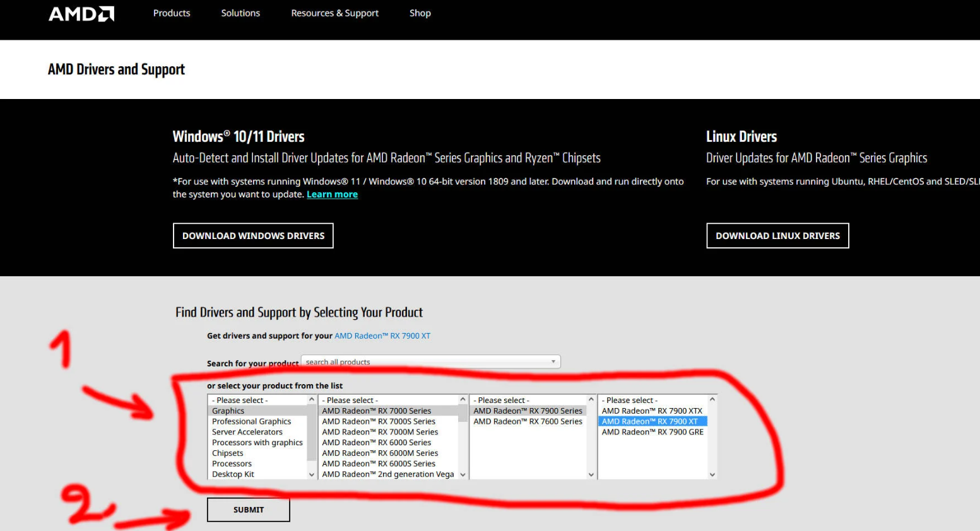980x531 pixels.
Task: Select AMD Radeon RX 7000M Series
Action: point(389,432)
